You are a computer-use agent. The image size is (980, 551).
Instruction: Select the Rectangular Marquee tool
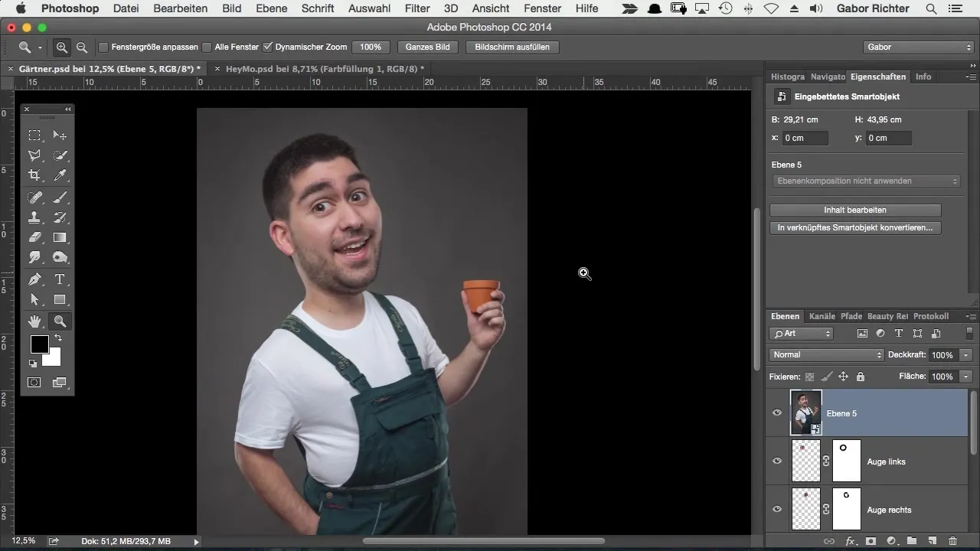coord(34,135)
